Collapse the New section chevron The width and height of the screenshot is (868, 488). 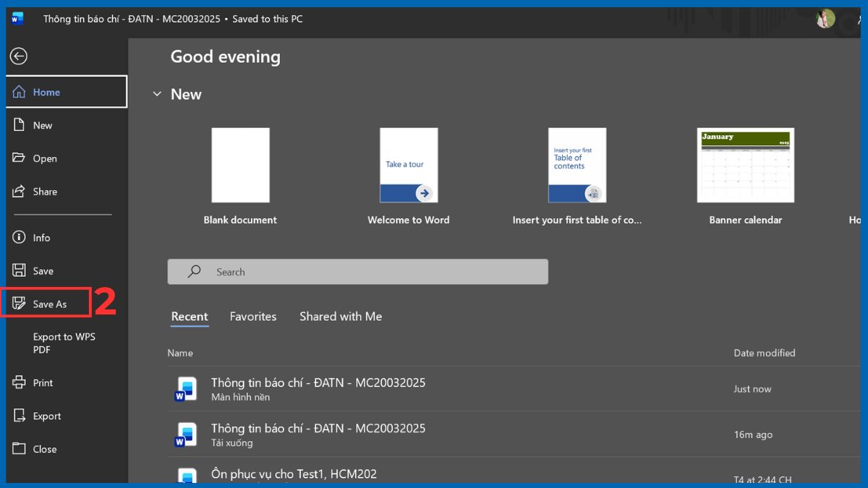tap(157, 95)
